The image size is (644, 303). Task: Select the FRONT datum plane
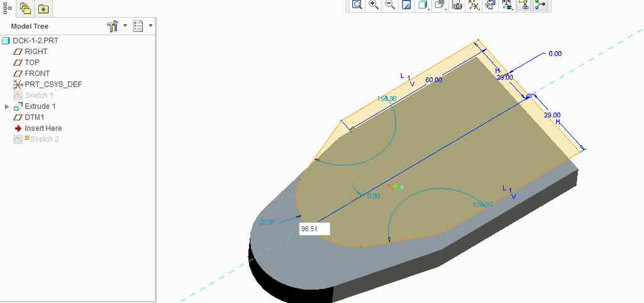pyautogui.click(x=37, y=73)
